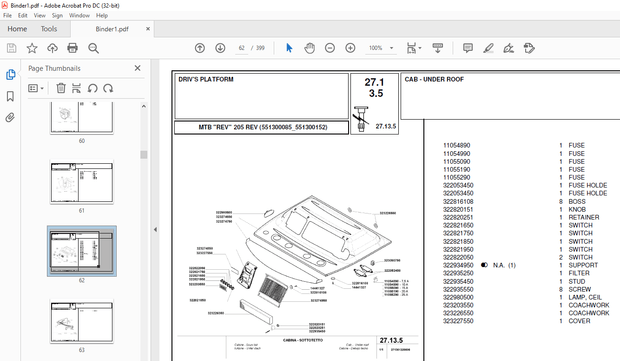Open the View menu
The height and width of the screenshot is (361, 620).
(x=40, y=15)
